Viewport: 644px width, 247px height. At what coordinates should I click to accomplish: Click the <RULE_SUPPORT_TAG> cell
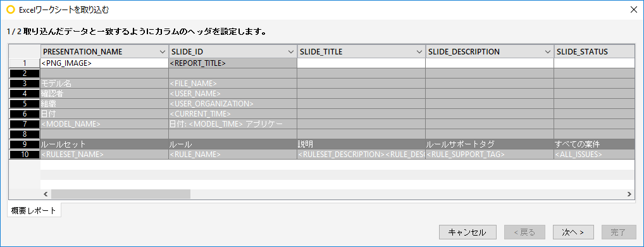tap(490, 155)
